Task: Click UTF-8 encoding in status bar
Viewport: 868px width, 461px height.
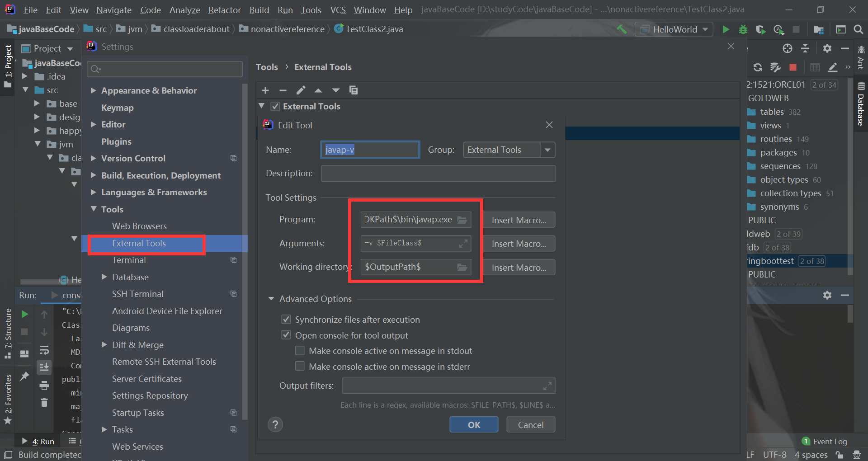Action: coord(775,455)
